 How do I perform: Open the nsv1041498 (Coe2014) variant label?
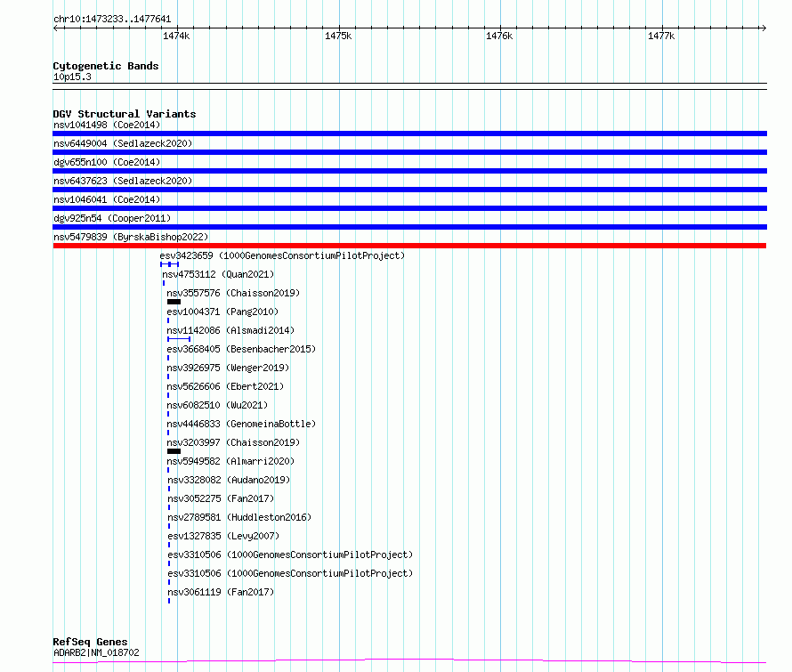tap(107, 125)
